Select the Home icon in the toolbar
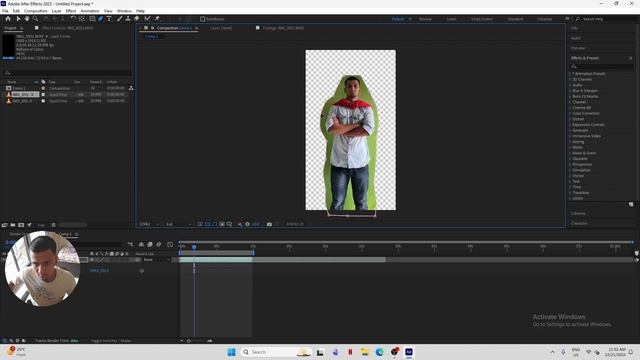 coord(8,19)
